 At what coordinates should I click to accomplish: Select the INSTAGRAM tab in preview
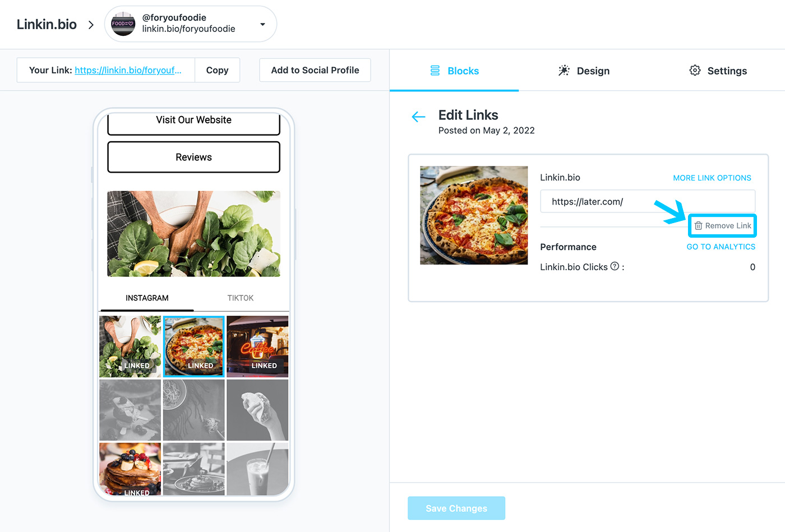pos(147,298)
